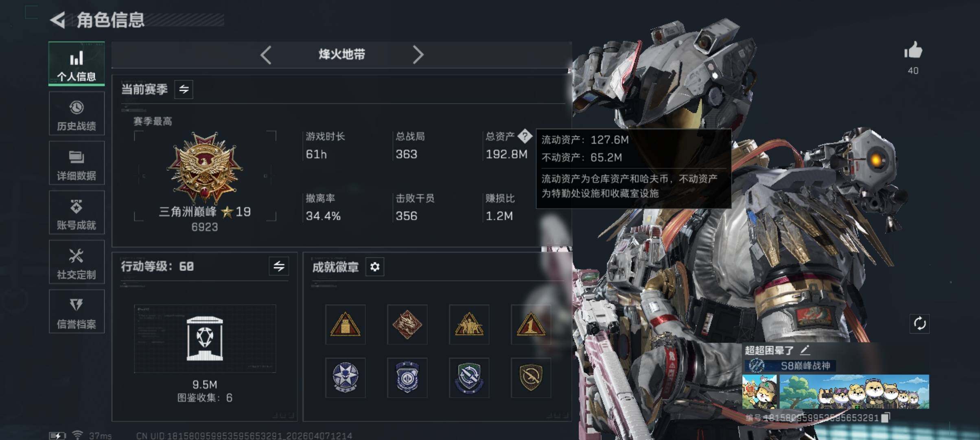This screenshot has height=440, width=980.
Task: Edit nickname with the pencil icon
Action: (x=805, y=350)
